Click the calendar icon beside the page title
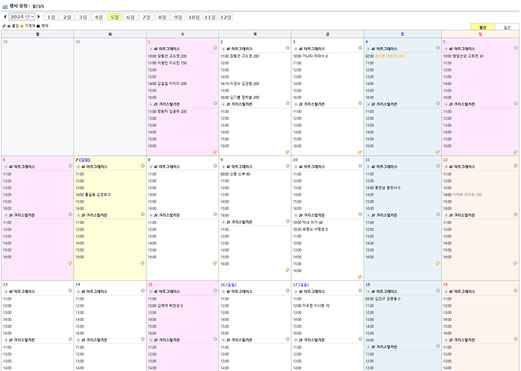 (5, 6)
